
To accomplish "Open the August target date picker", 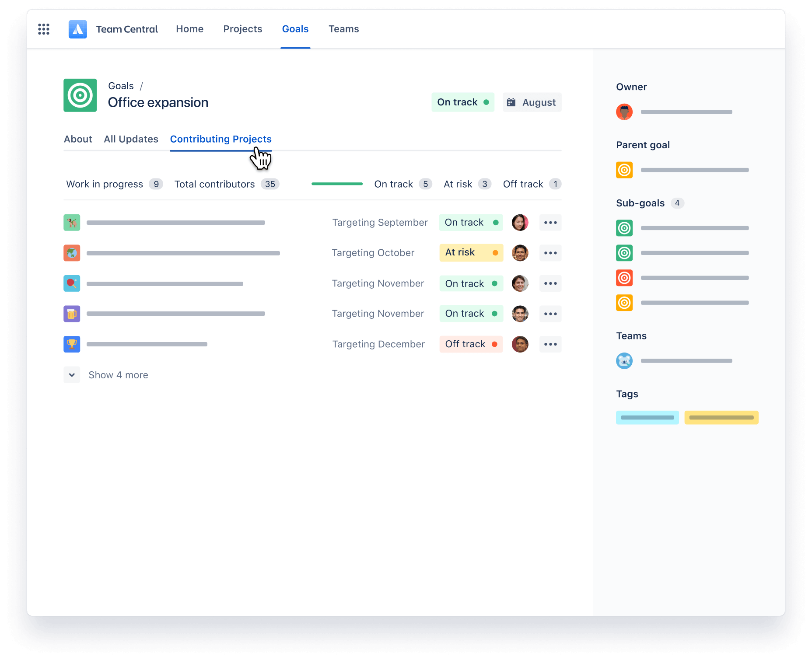I will [x=532, y=102].
